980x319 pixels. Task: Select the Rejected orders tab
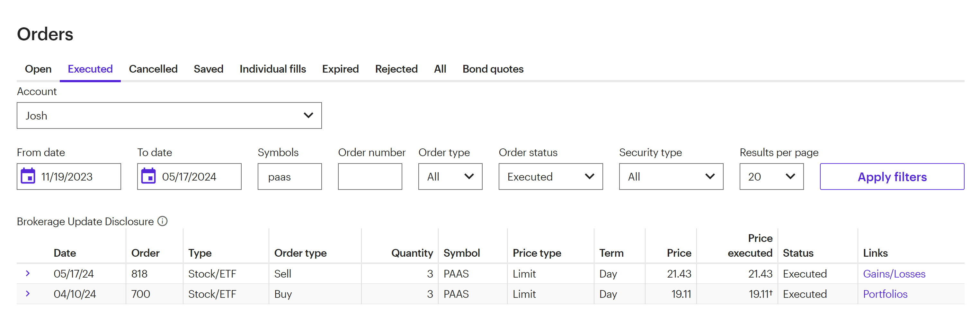396,69
